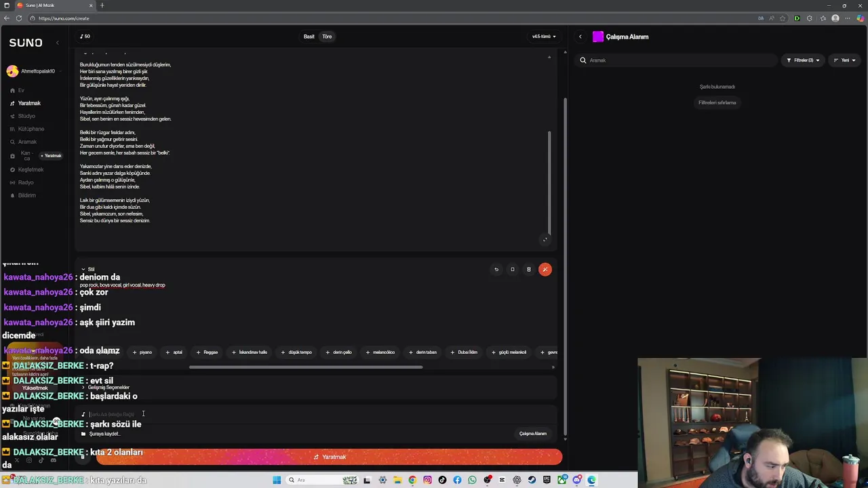
Task: Click the trash icon in style box
Action: pos(529,270)
